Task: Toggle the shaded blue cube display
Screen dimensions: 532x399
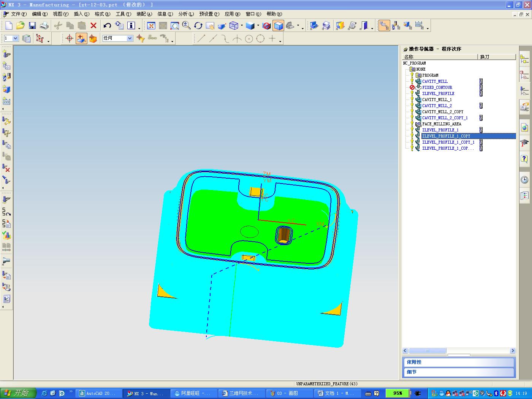Action: 279,25
